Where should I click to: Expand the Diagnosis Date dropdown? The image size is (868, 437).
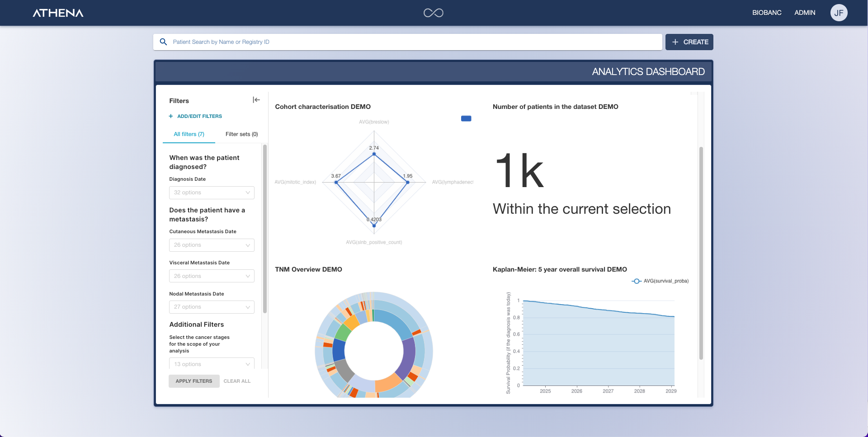(x=212, y=193)
